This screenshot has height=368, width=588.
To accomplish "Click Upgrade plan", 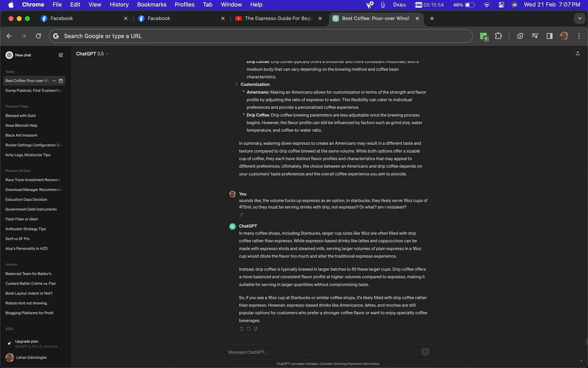I will coord(35,343).
